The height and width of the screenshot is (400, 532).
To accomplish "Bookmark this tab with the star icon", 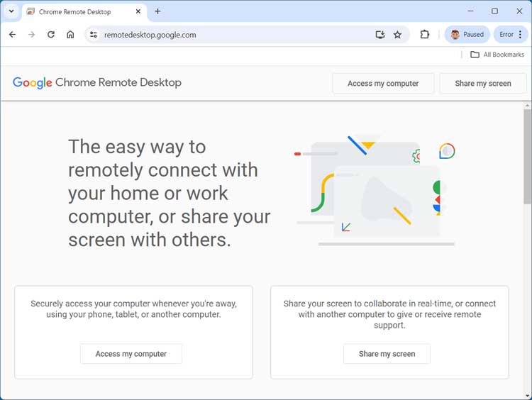I will click(397, 35).
